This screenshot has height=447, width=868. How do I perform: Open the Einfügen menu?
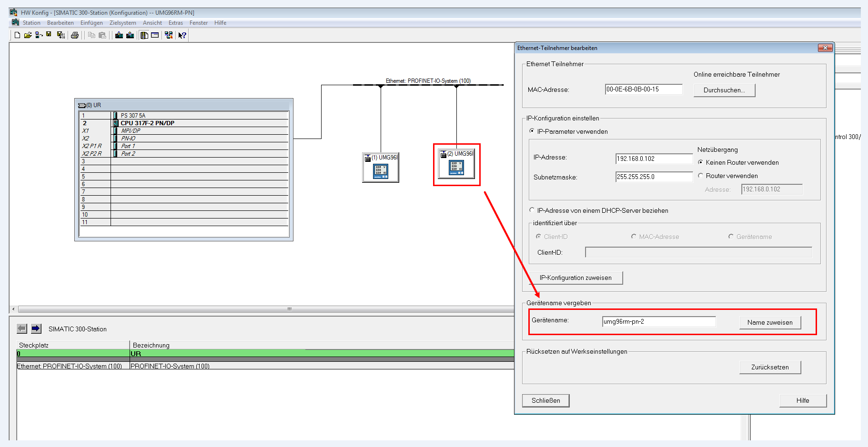click(91, 23)
